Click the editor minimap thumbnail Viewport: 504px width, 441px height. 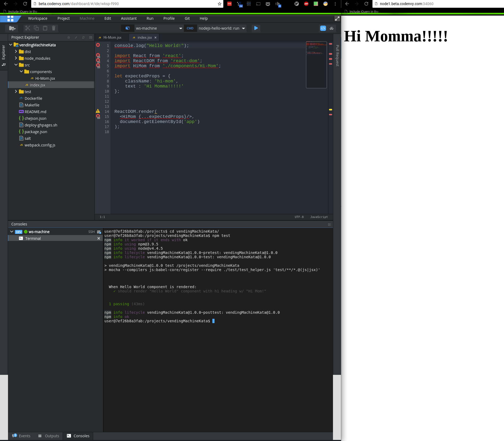pyautogui.click(x=316, y=64)
